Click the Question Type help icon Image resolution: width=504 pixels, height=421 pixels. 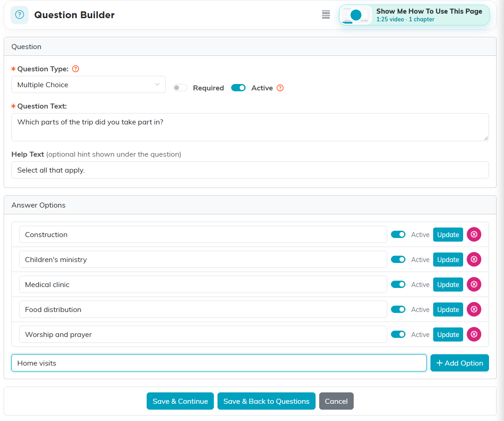pos(75,69)
